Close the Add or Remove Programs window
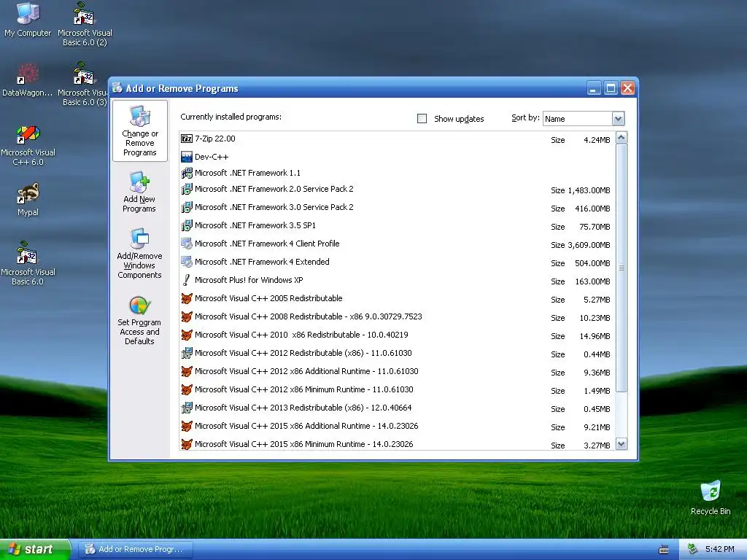 pos(628,88)
